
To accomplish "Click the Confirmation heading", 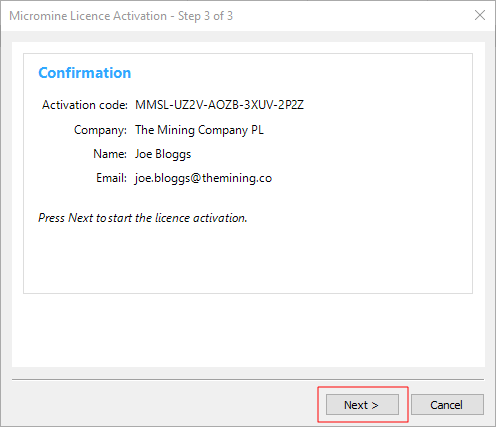I will click(85, 73).
